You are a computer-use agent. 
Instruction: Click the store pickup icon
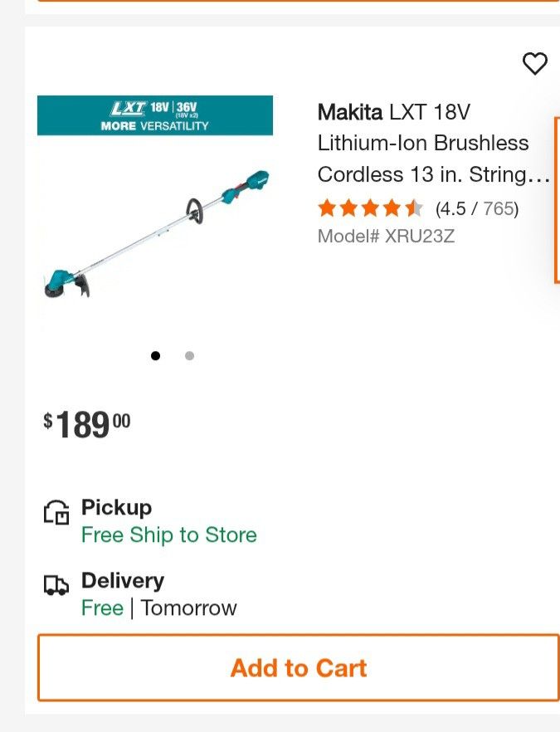56,512
